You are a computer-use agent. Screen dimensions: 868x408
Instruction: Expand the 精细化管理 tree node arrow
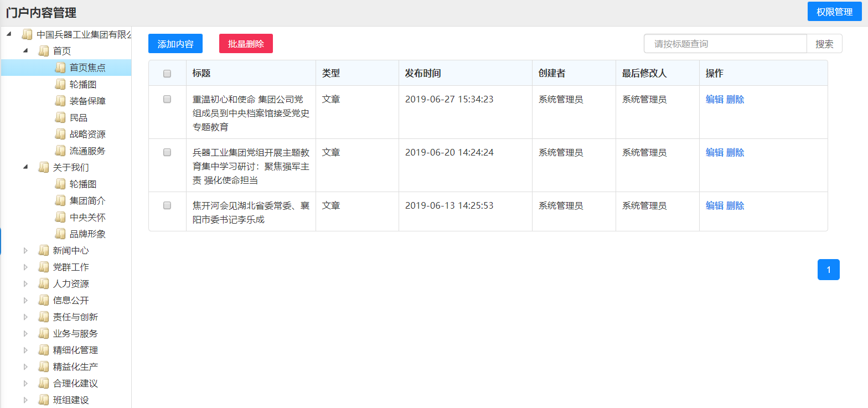pyautogui.click(x=25, y=350)
